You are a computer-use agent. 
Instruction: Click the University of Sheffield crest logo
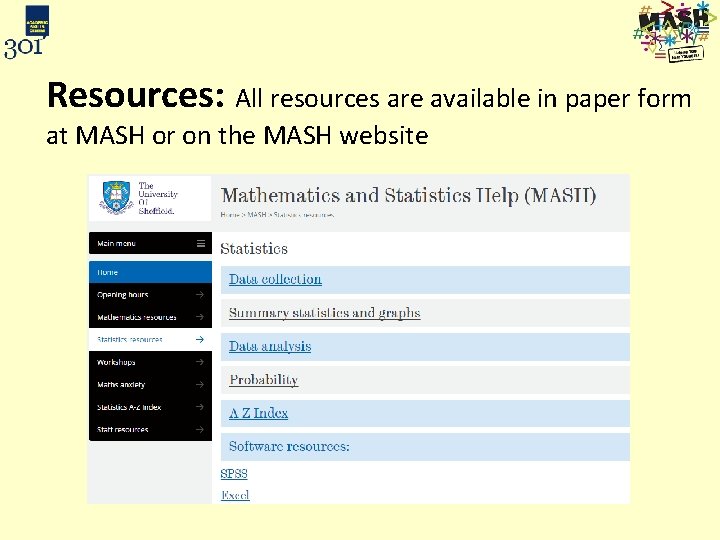coord(116,197)
